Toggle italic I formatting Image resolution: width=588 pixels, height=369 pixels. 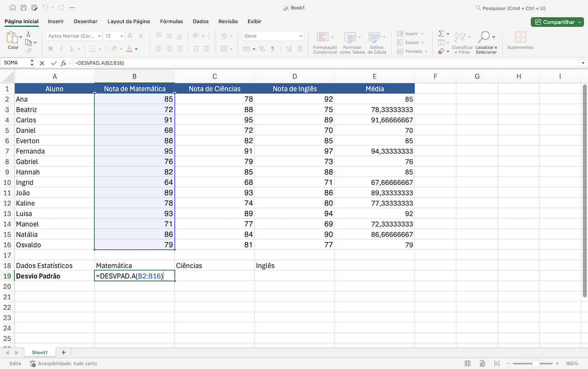click(x=61, y=49)
